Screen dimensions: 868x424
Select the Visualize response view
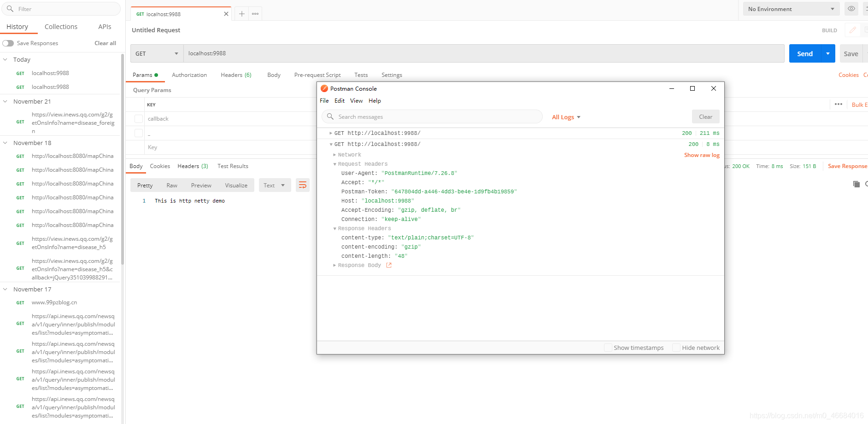coord(236,185)
